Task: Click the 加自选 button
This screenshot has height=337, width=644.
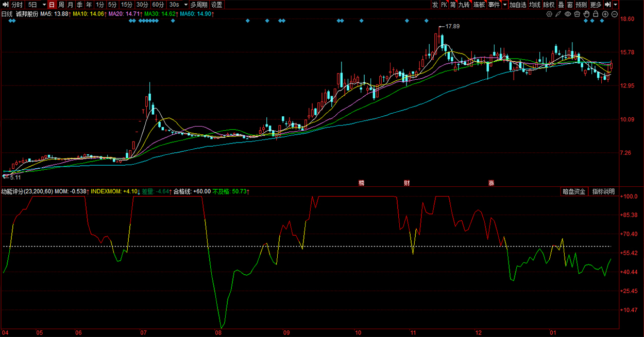Action: [x=518, y=5]
